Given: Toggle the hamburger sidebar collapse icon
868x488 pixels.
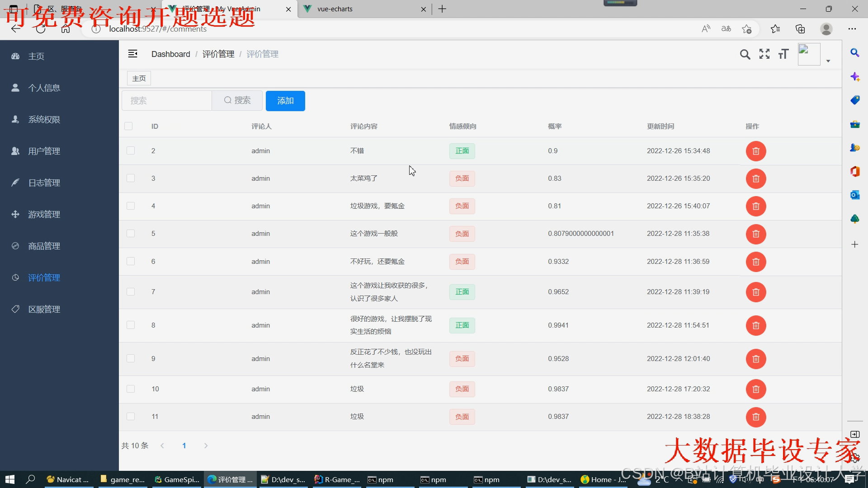Looking at the screenshot, I should [132, 54].
